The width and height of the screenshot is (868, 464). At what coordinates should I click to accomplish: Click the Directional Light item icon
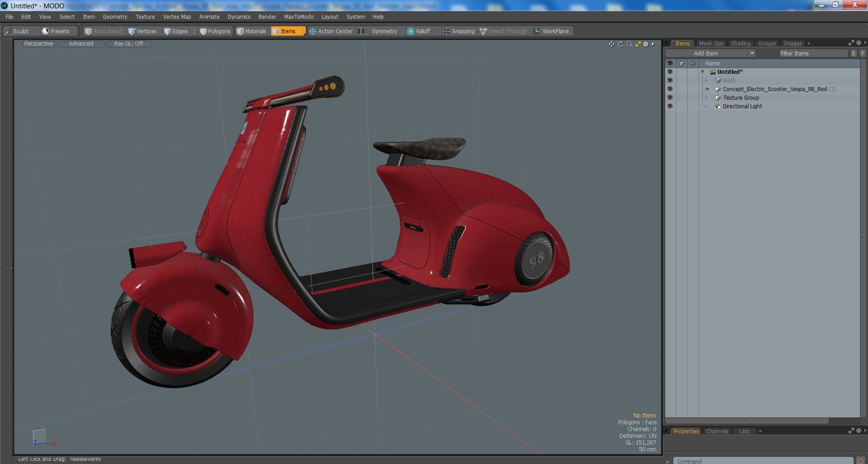pyautogui.click(x=718, y=107)
